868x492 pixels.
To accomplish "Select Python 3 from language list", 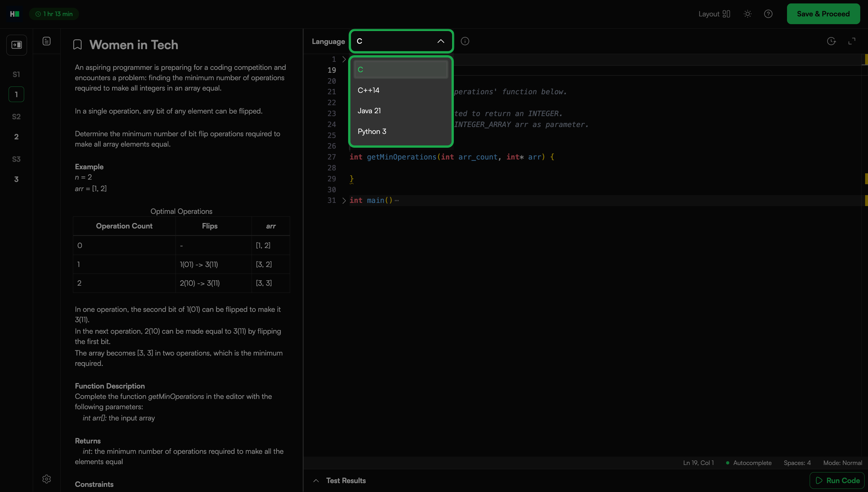I will pos(372,131).
